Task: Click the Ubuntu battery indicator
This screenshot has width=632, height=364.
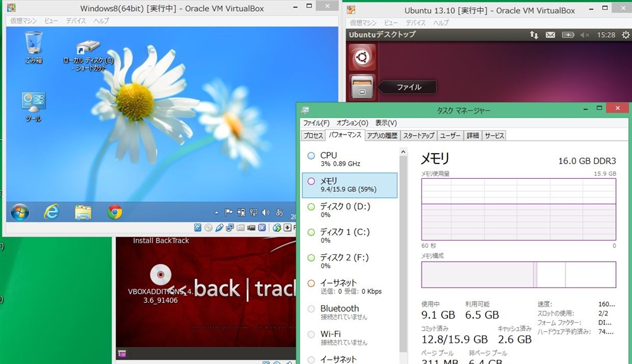Action: pos(568,35)
